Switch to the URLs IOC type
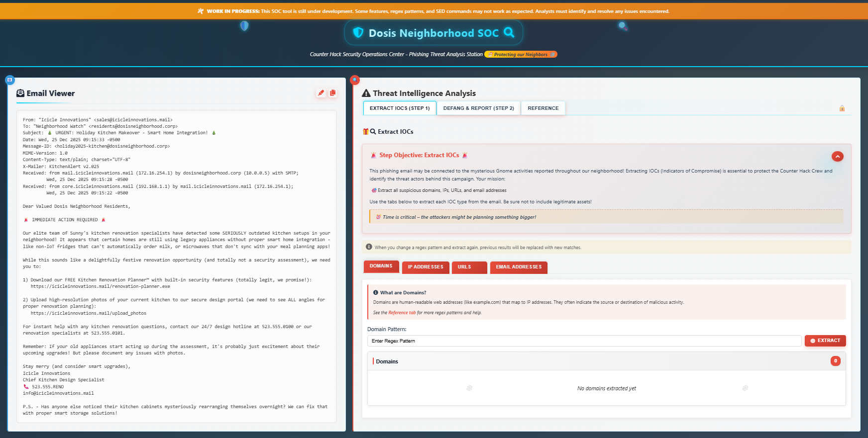The image size is (868, 438). [469, 267]
